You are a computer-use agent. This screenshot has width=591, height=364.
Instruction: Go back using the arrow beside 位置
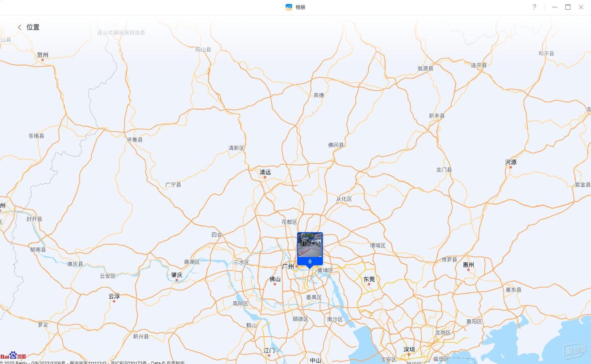point(19,27)
